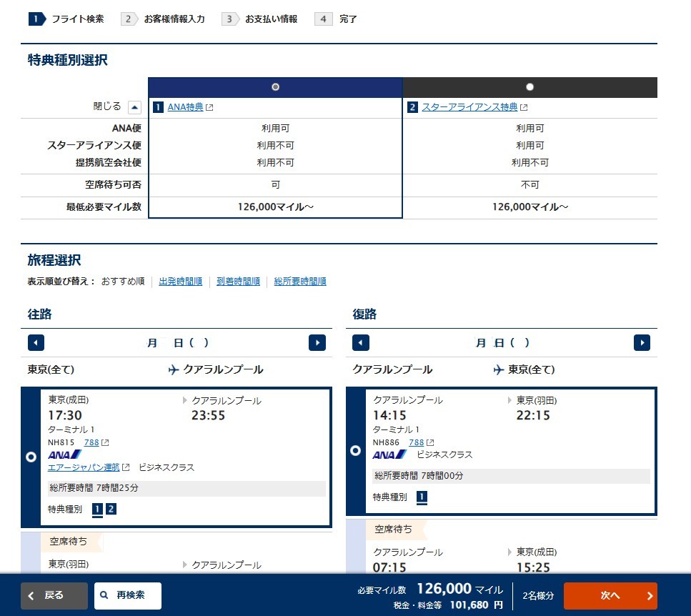Select outbound flight NH815 radio button

31,457
